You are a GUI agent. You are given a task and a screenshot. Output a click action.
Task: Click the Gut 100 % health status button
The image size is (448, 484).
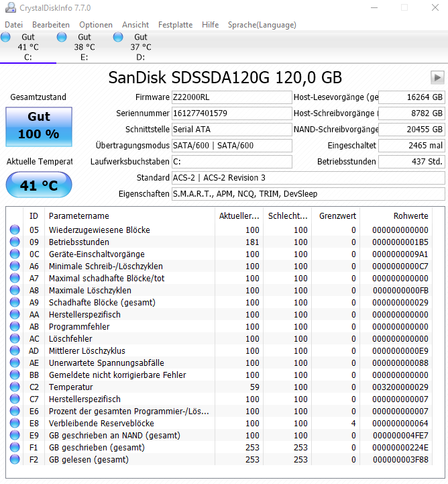point(39,127)
